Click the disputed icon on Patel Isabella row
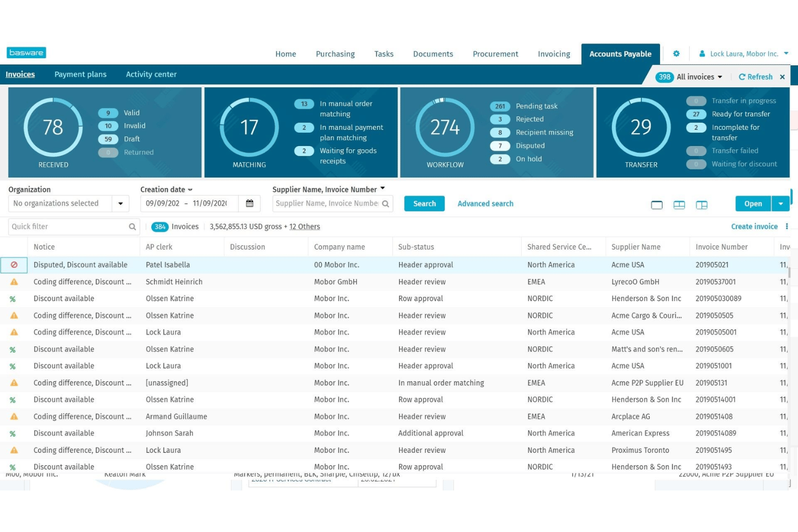This screenshot has height=532, width=798. 14,265
